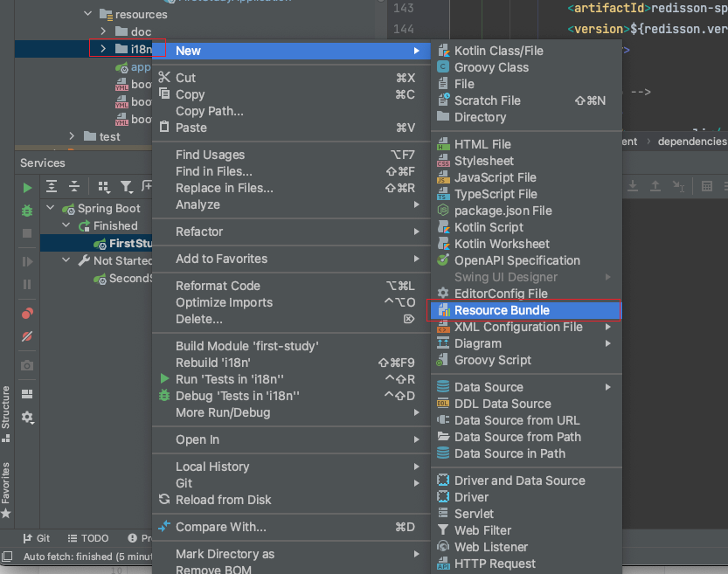
Task: Select Resource Bundle from the New menu
Action: click(507, 310)
